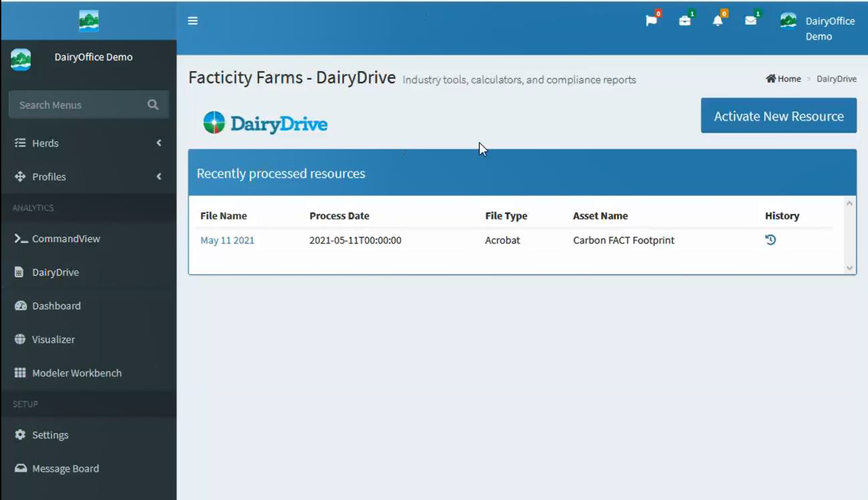Click the Home breadcrumb icon

click(771, 79)
